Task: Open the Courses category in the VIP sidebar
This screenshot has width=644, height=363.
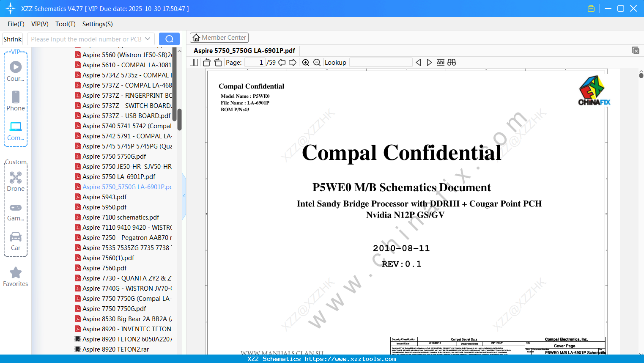Action: coord(16,71)
